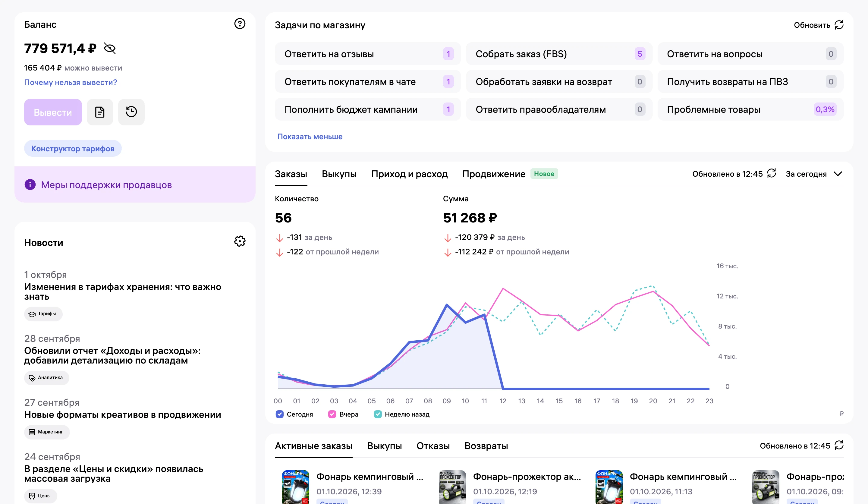
Task: Open the Ответить на вопросы task
Action: pos(750,54)
